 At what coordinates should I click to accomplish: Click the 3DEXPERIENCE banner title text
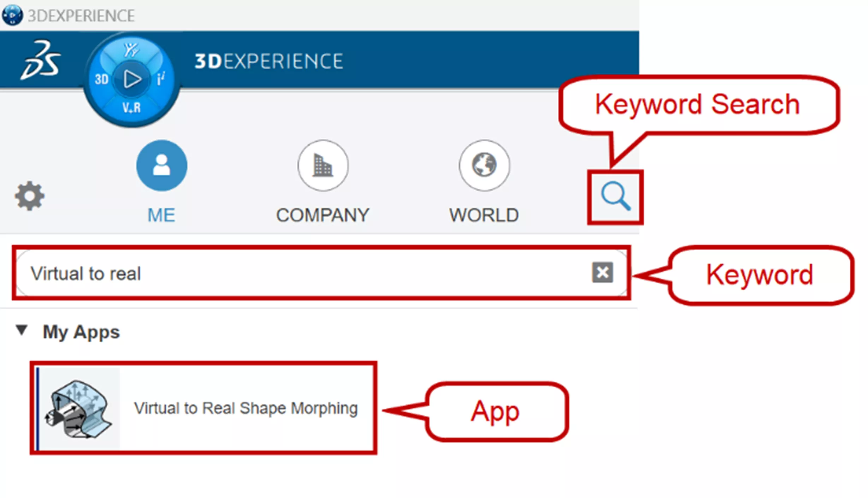pos(268,61)
